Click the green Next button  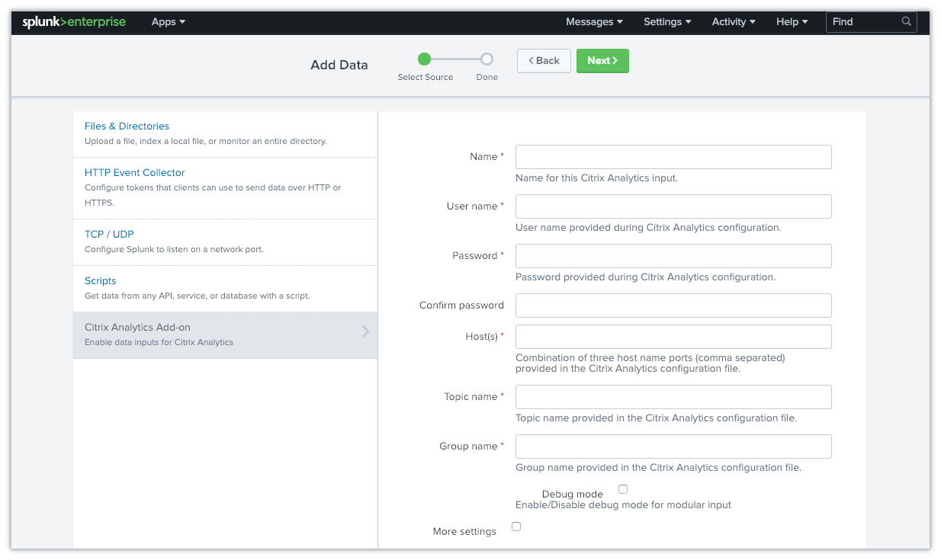602,61
